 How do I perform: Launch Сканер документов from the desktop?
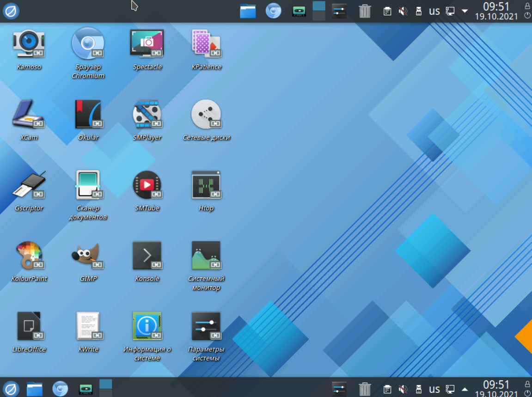click(88, 184)
